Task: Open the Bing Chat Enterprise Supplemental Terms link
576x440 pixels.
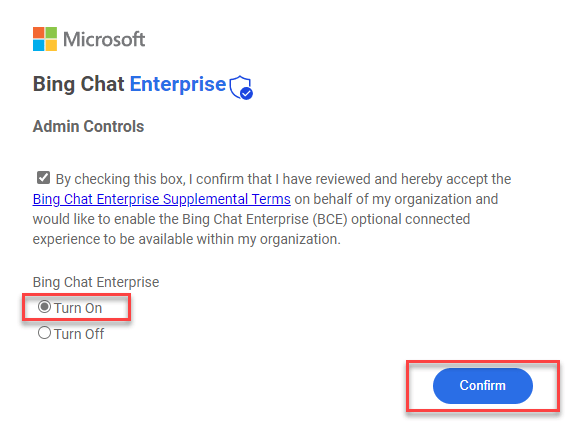Action: point(162,199)
